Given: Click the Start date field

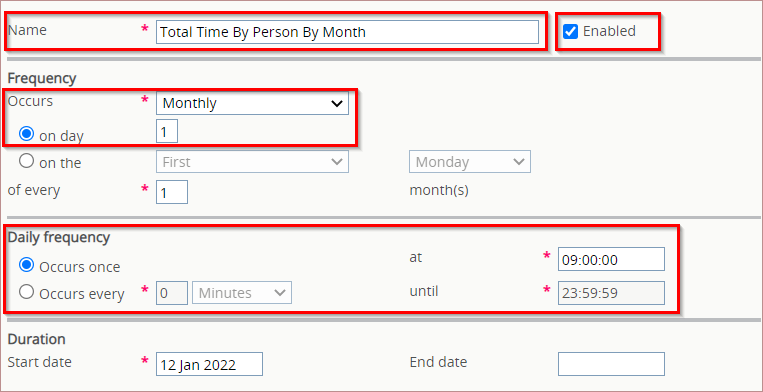Looking at the screenshot, I should click(209, 364).
